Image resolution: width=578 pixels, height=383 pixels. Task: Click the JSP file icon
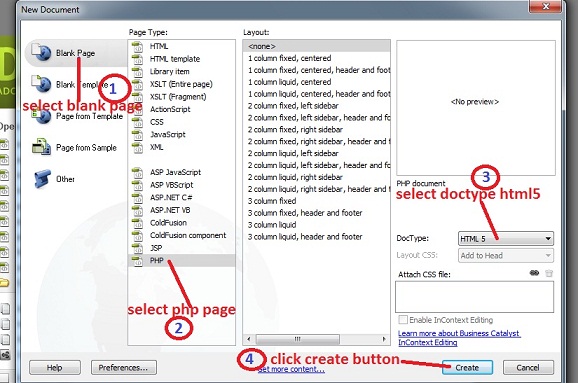pyautogui.click(x=137, y=248)
